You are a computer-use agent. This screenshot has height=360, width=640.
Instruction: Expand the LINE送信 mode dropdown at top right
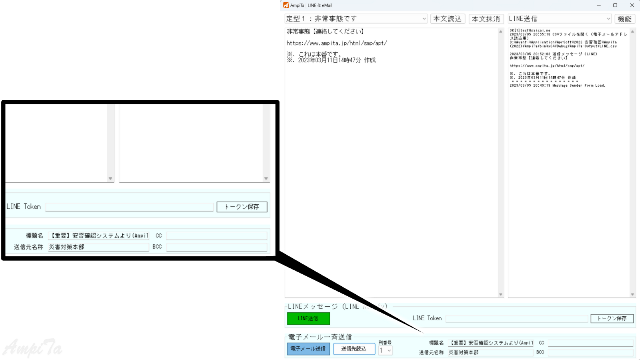click(x=559, y=19)
